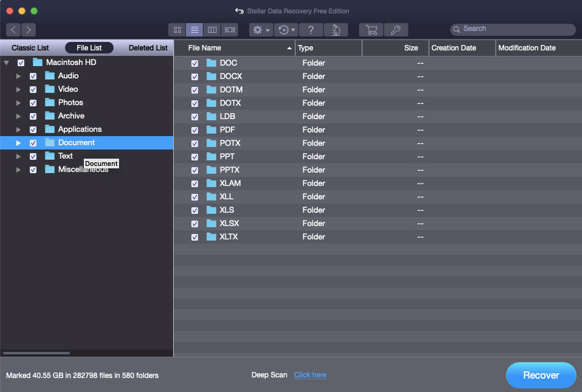Expand the Audio folder node

click(18, 76)
